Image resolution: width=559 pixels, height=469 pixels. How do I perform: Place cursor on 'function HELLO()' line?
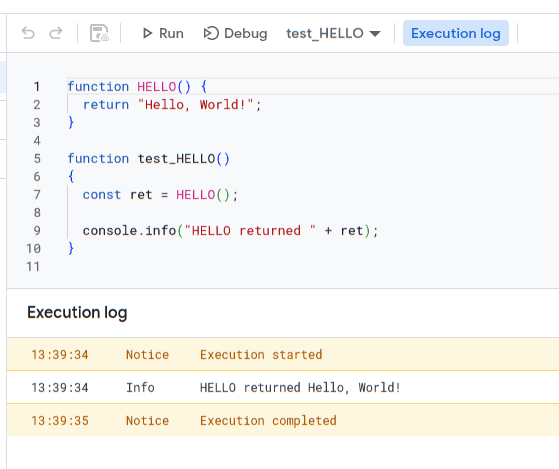tap(137, 87)
